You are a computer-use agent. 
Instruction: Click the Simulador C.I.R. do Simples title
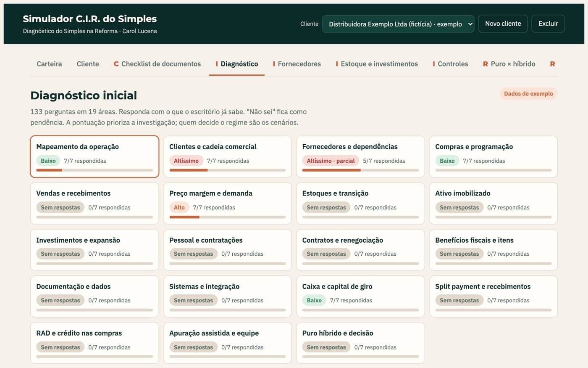click(x=90, y=19)
